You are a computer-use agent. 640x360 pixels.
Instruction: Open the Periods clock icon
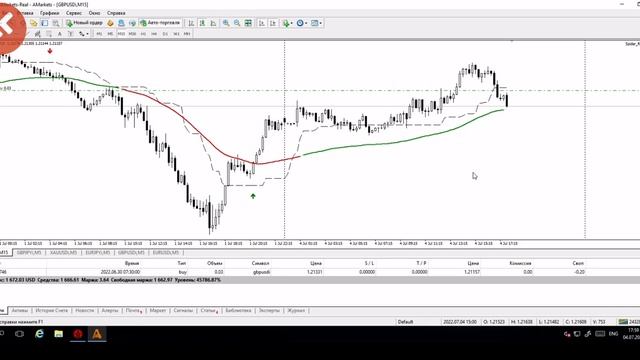[300, 23]
